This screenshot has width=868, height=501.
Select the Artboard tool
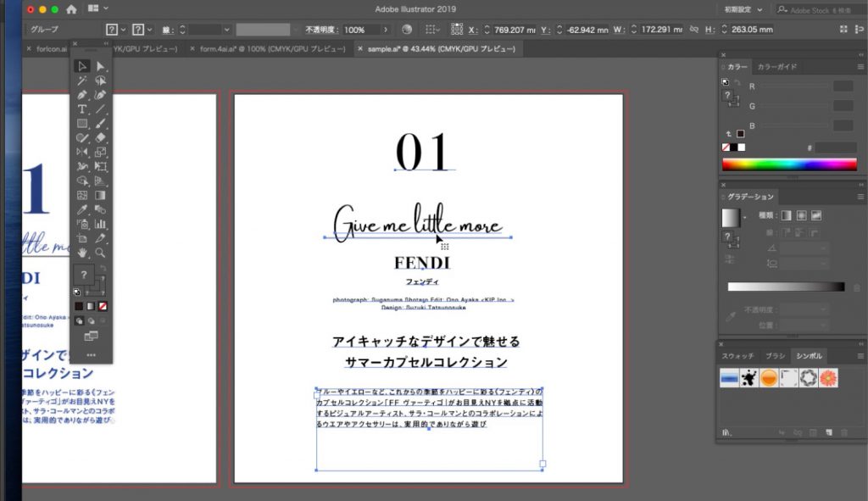click(x=82, y=238)
